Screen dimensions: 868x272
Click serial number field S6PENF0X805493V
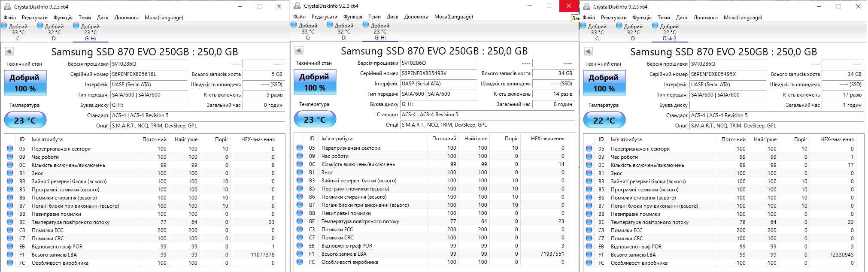tap(439, 73)
